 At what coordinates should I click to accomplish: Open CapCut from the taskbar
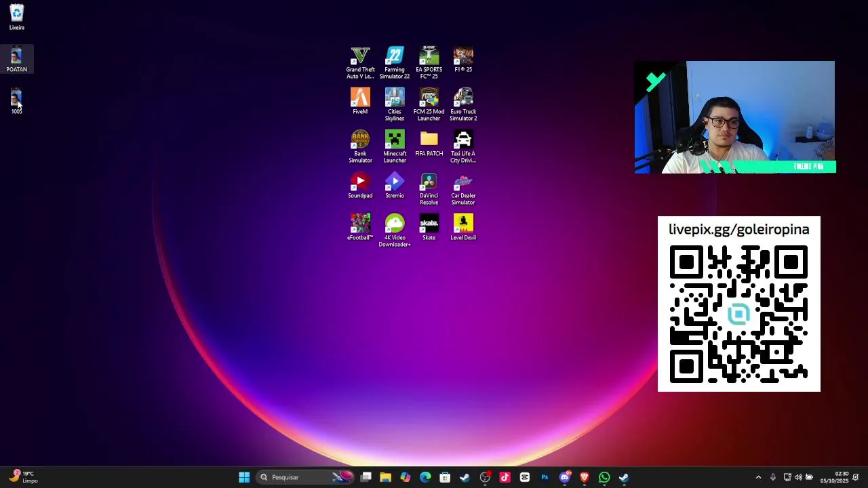point(525,477)
